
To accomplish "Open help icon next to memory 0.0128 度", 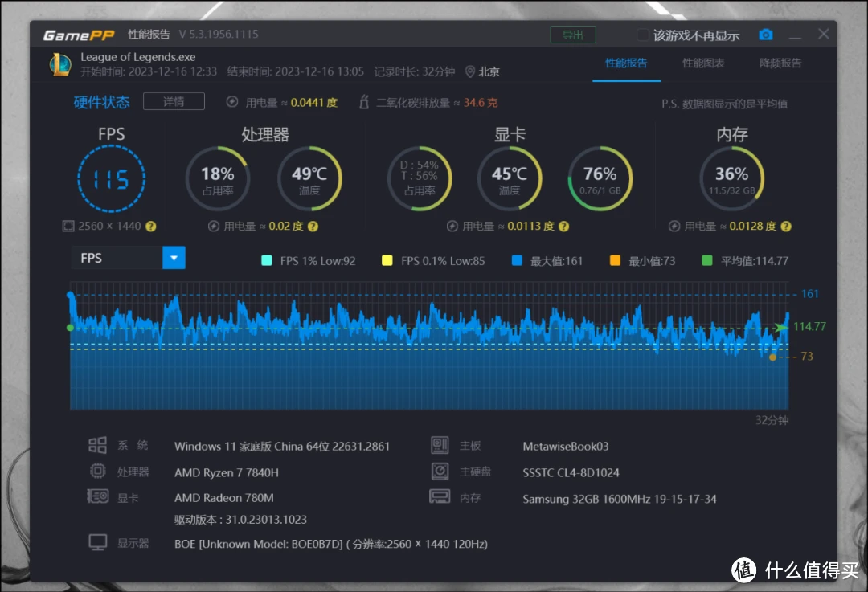I will tap(785, 227).
